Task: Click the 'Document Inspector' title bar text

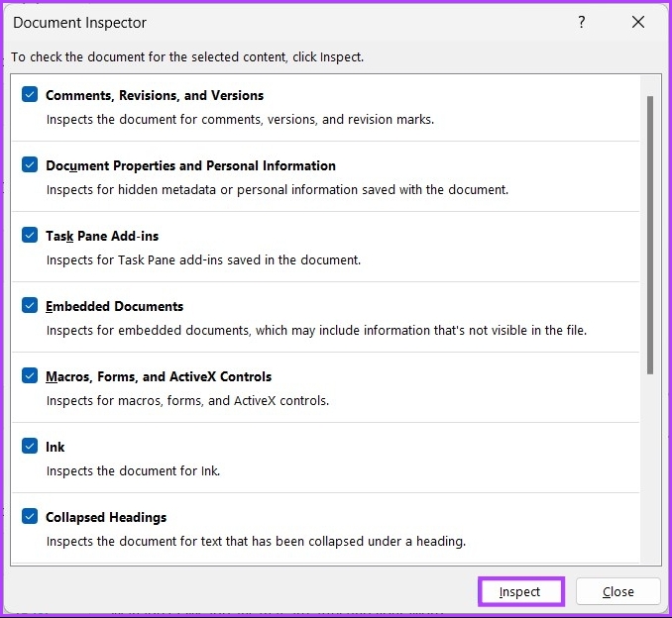Action: [x=79, y=22]
